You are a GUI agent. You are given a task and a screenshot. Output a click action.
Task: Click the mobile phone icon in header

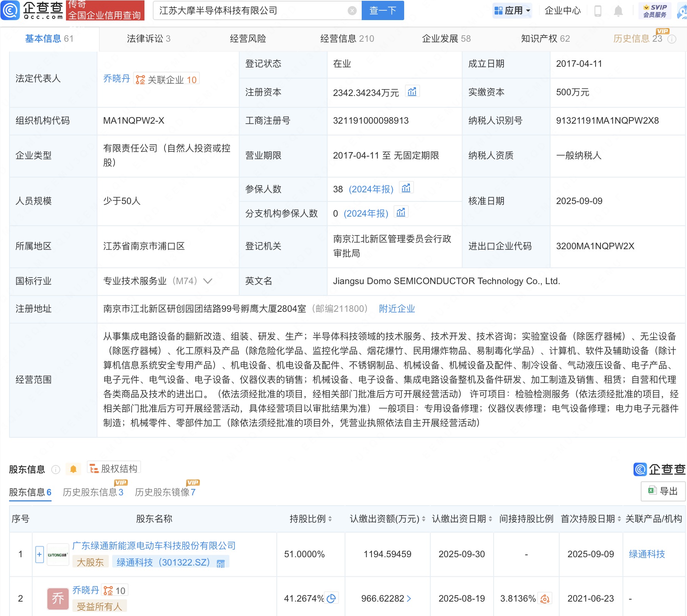click(x=598, y=11)
